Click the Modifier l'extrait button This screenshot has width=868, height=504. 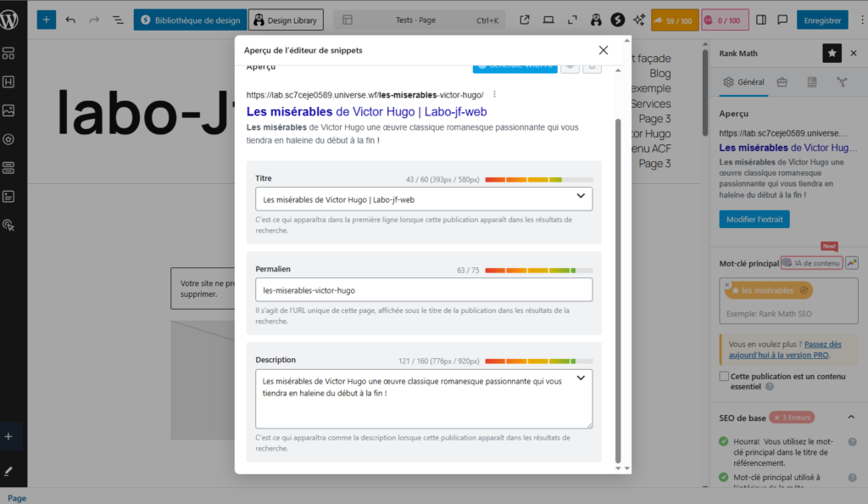[754, 219]
